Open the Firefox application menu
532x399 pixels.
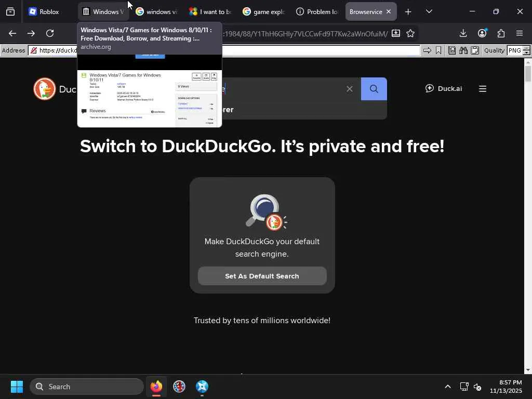pyautogui.click(x=520, y=33)
